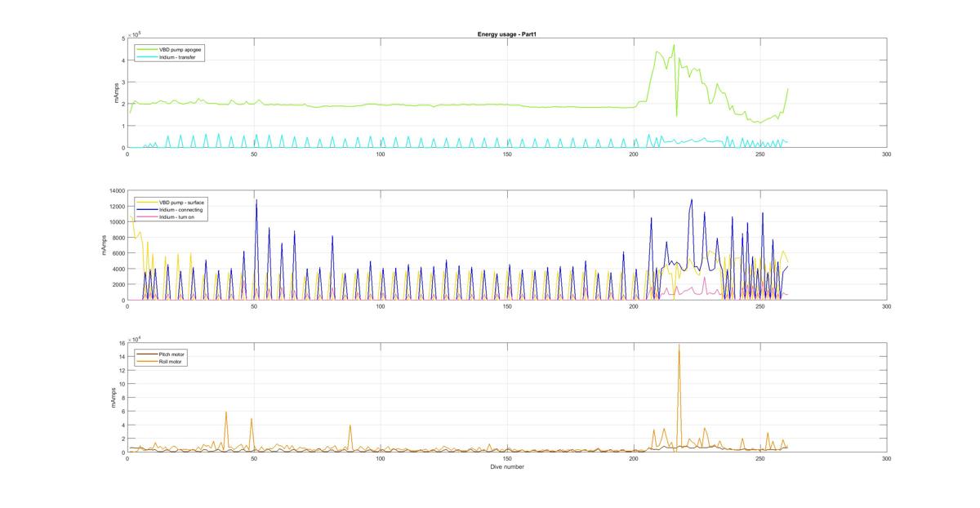Viewport: 980px width, 508px height.
Task: Click the dark blue line sample beside Iridium - connecting
Action: coord(147,210)
